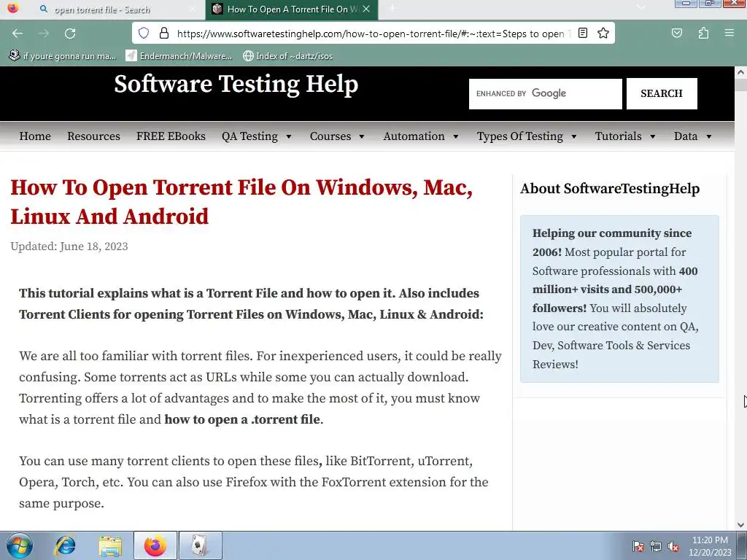Select the How To Open A Torrent File tab
Image resolution: width=747 pixels, height=560 pixels.
(x=292, y=9)
